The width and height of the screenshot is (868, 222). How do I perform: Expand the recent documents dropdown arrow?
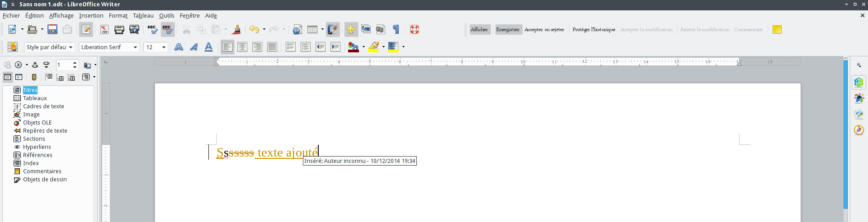pyautogui.click(x=42, y=29)
